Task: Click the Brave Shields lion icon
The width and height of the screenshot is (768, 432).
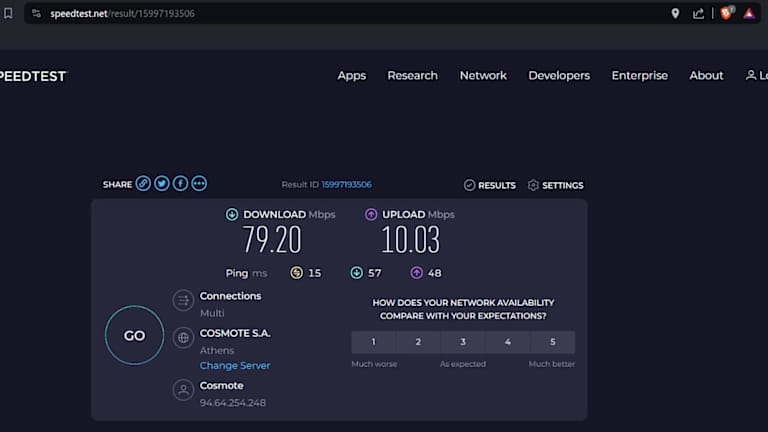Action: point(727,13)
